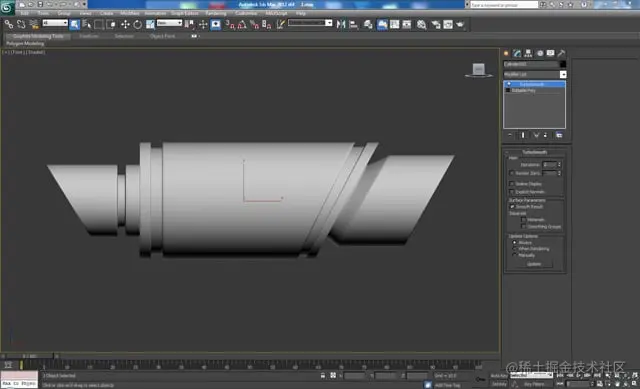The height and width of the screenshot is (389, 640).
Task: Click Configure Modifier Sets button
Action: (x=559, y=135)
